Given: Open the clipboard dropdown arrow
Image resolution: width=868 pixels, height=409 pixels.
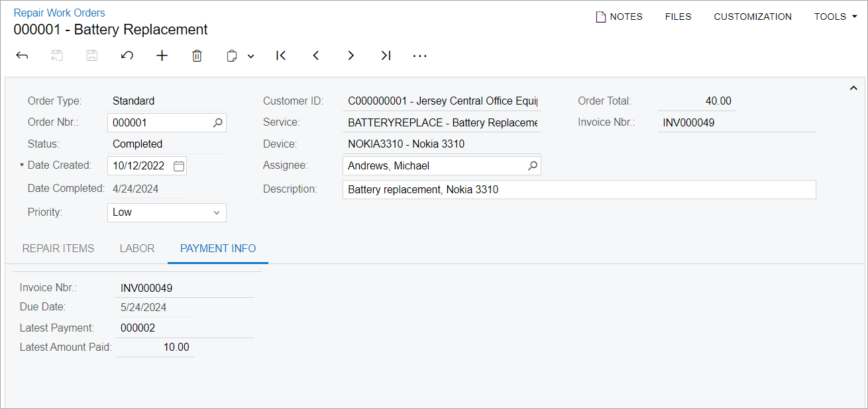Looking at the screenshot, I should [251, 57].
